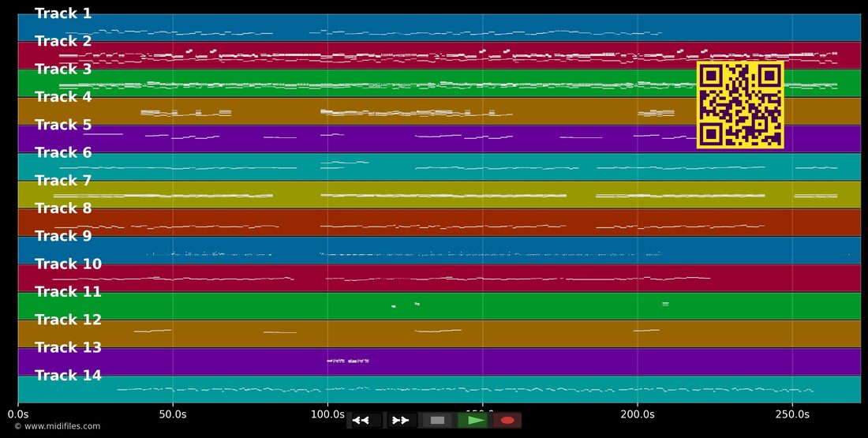The height and width of the screenshot is (438, 868).
Task: Click the 0.0s time axis label
Action: pos(18,414)
